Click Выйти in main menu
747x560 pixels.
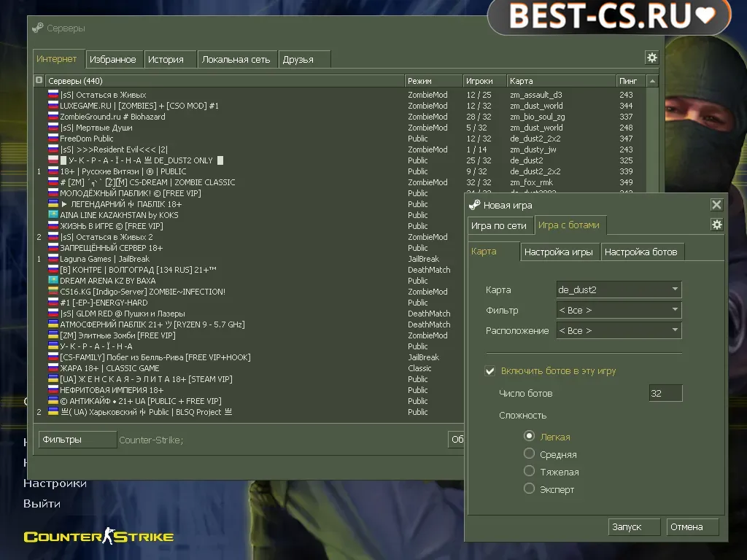point(42,504)
